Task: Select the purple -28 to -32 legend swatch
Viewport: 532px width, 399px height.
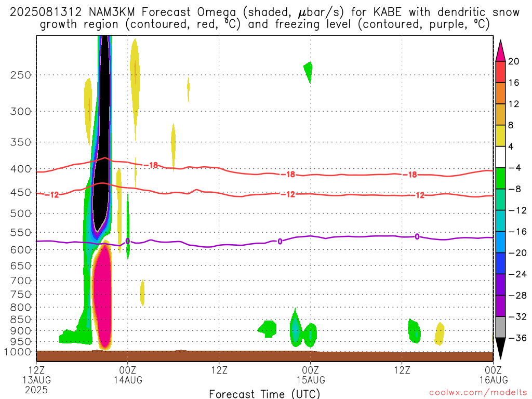Action: (500, 305)
